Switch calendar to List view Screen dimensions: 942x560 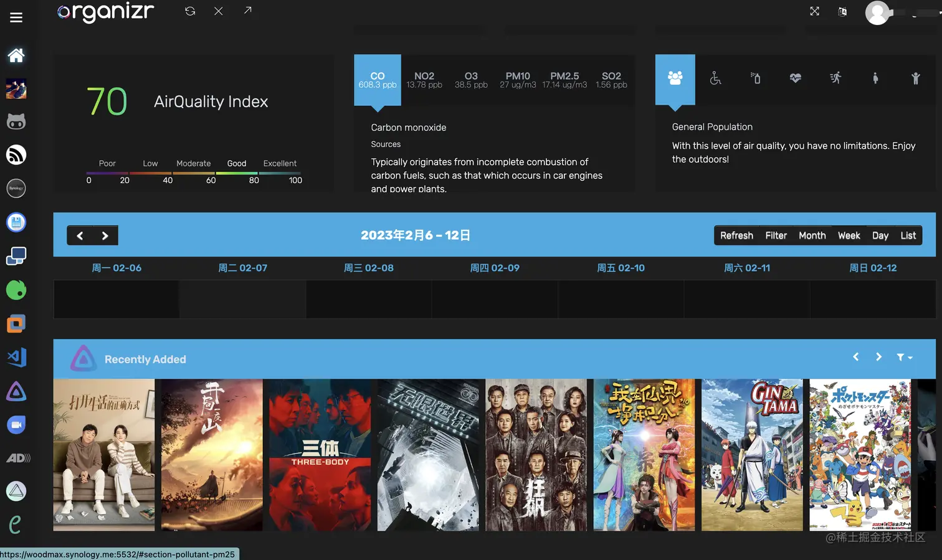click(x=908, y=235)
